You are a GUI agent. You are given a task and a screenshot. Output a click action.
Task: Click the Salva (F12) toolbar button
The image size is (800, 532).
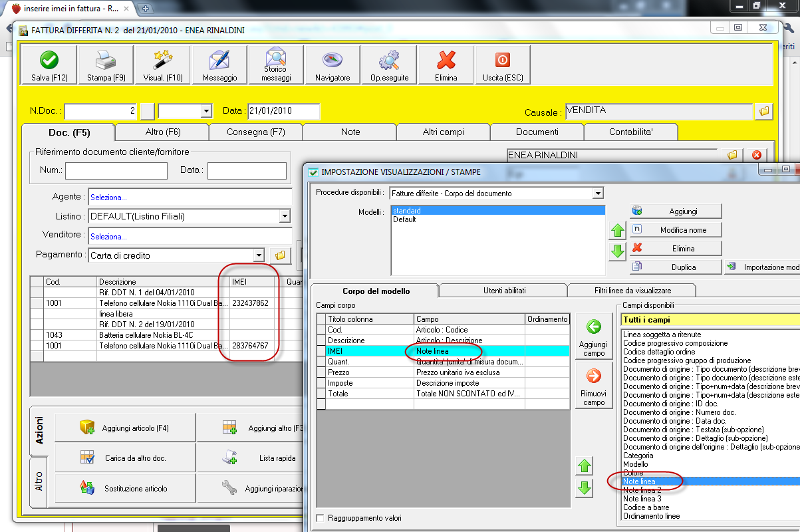point(50,65)
